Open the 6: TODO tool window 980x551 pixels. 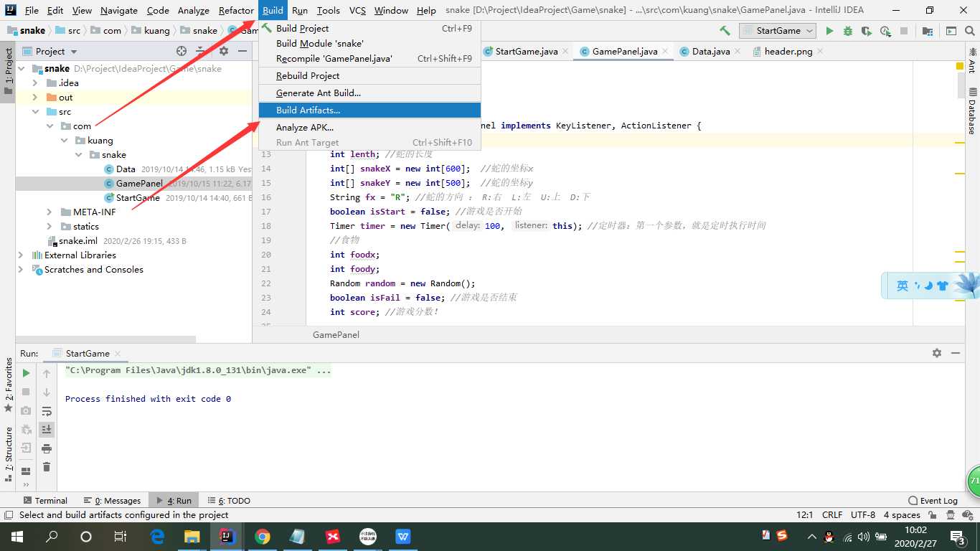229,501
